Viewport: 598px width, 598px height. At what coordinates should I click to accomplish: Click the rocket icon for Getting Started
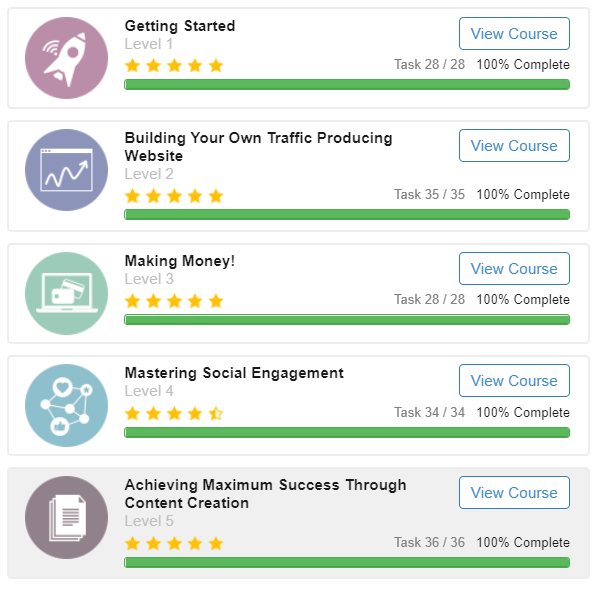click(66, 58)
